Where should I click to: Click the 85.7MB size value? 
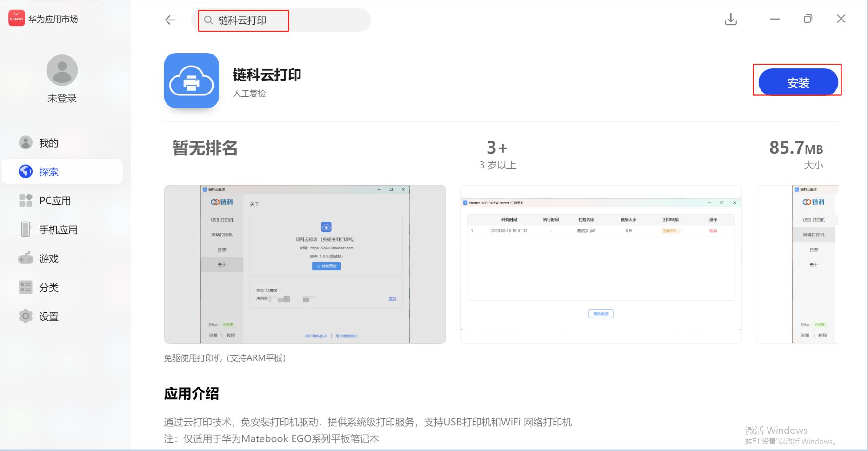pyautogui.click(x=796, y=148)
